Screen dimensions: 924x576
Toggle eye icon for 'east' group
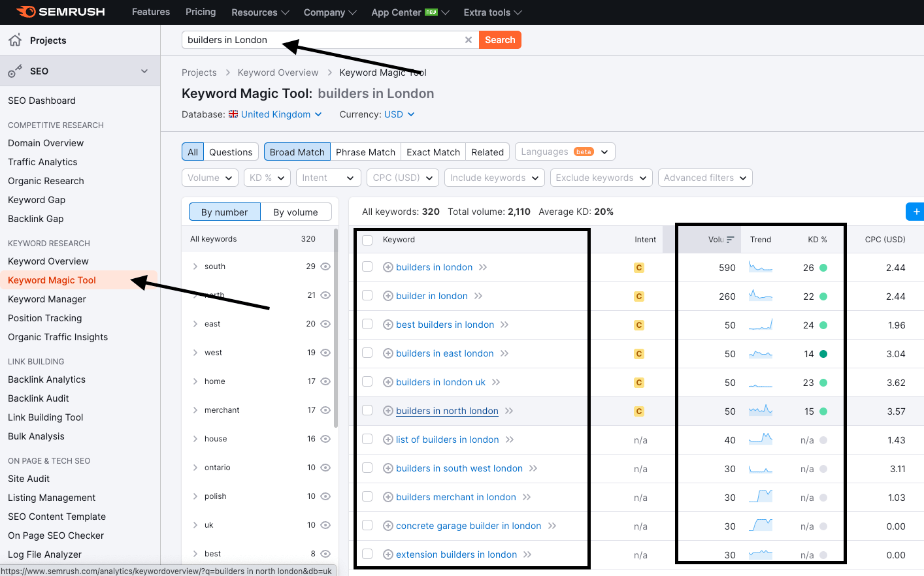(325, 324)
